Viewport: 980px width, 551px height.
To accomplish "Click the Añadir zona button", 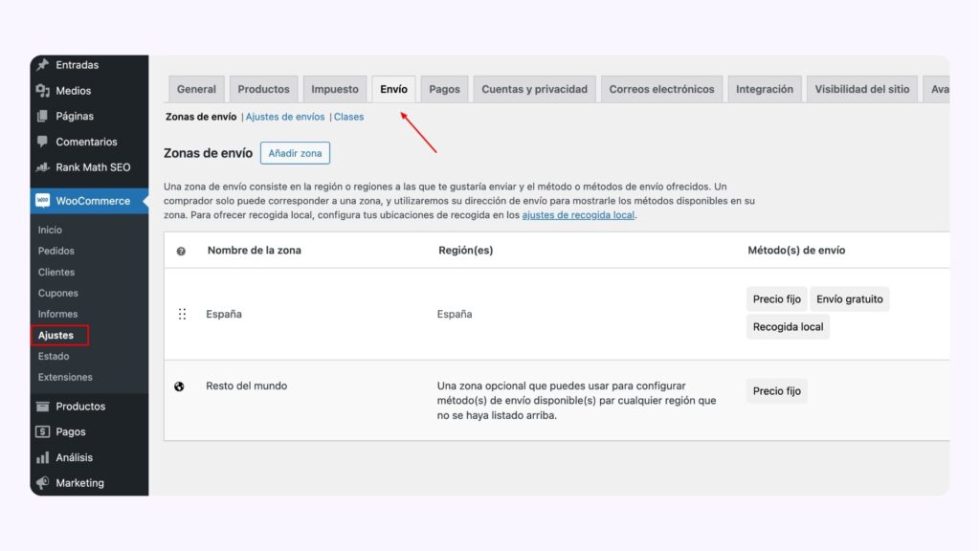I will tap(295, 152).
